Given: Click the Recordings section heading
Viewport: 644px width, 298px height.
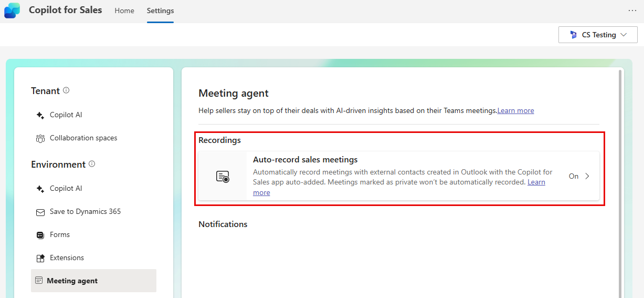Looking at the screenshot, I should point(219,140).
